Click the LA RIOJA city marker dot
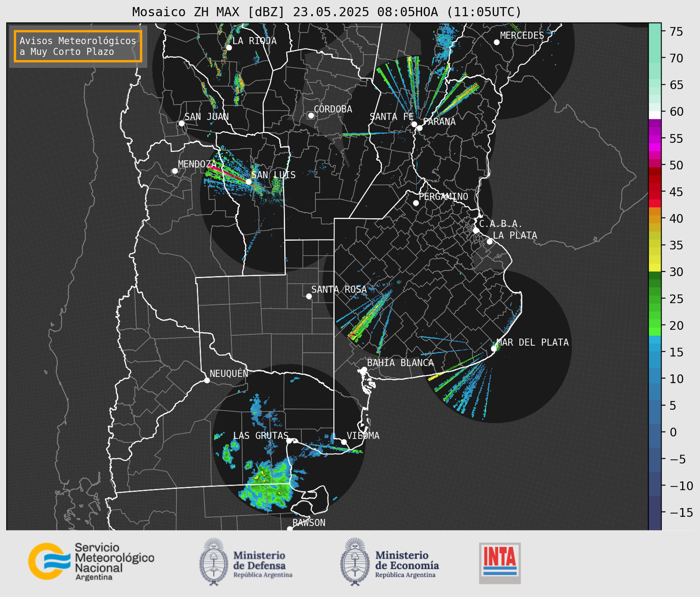 point(229,48)
